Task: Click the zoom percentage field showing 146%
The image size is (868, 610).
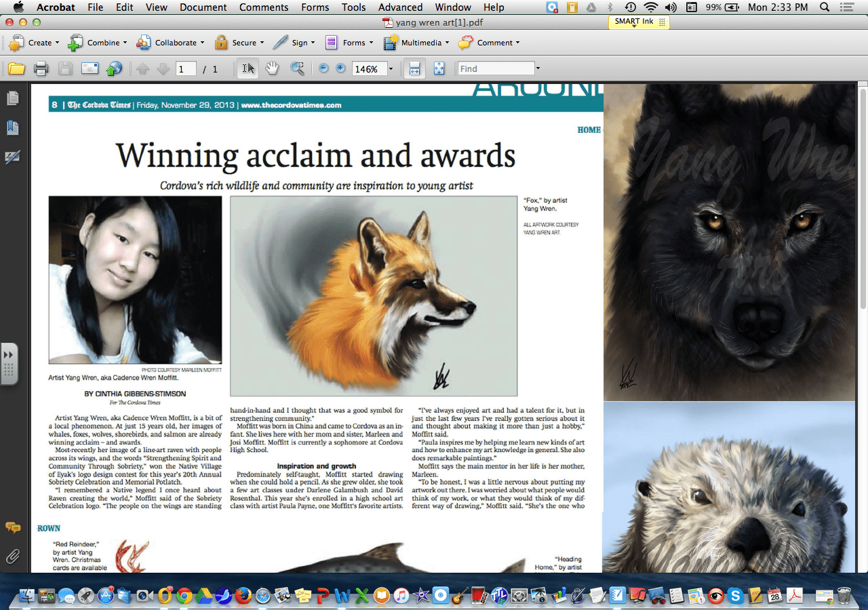Action: 369,69
